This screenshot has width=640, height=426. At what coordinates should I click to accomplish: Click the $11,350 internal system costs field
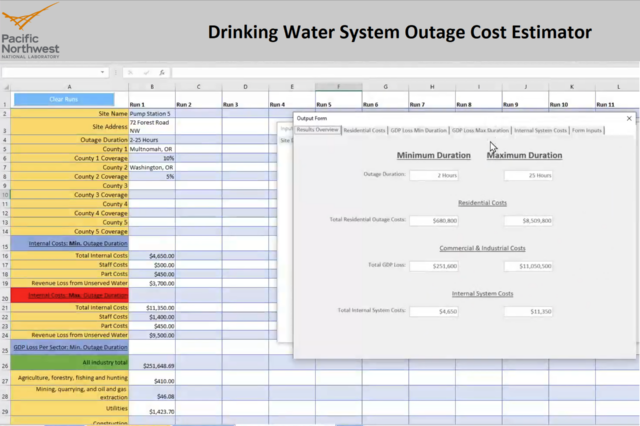tap(528, 311)
